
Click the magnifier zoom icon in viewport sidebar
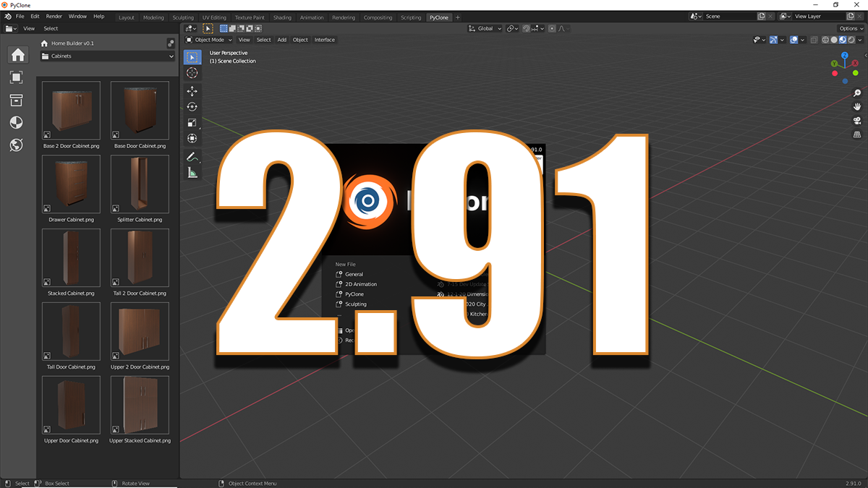[x=856, y=92]
